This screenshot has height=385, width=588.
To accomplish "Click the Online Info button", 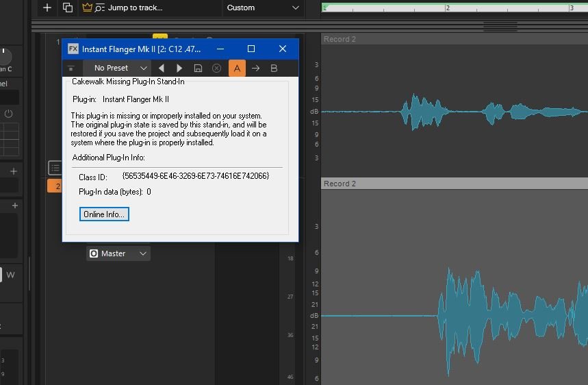I will click(x=104, y=214).
